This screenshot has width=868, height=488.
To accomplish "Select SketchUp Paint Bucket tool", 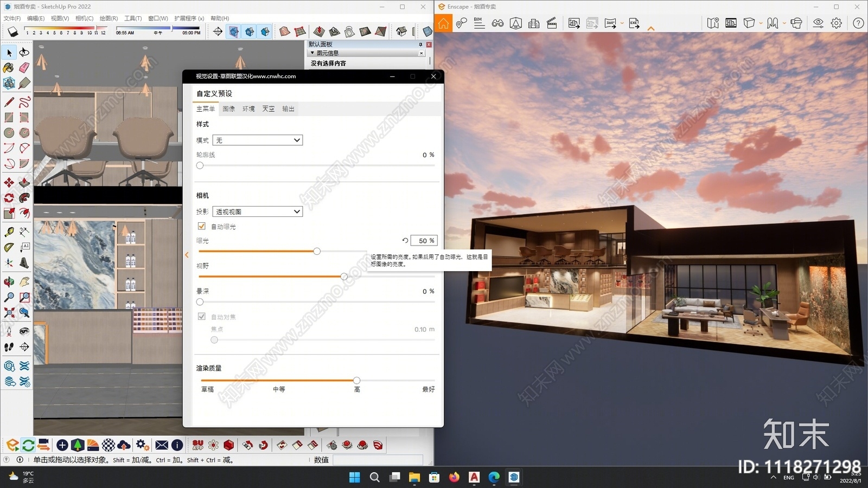I will tap(9, 68).
